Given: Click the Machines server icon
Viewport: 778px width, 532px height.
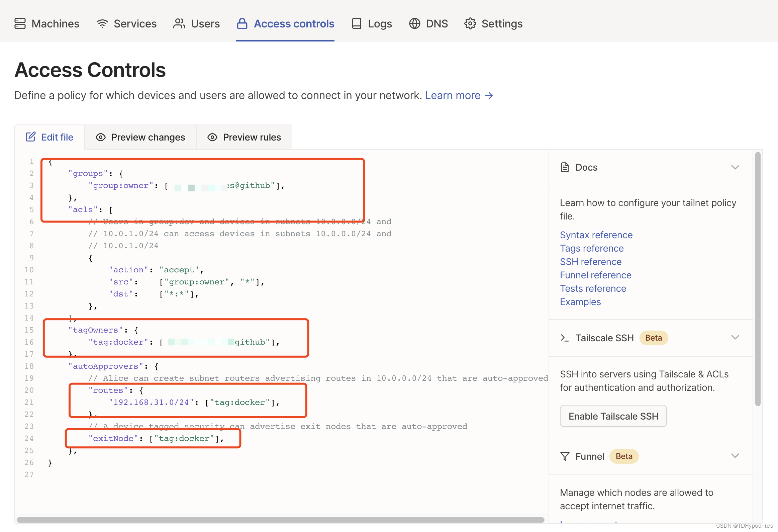Looking at the screenshot, I should pyautogui.click(x=20, y=23).
